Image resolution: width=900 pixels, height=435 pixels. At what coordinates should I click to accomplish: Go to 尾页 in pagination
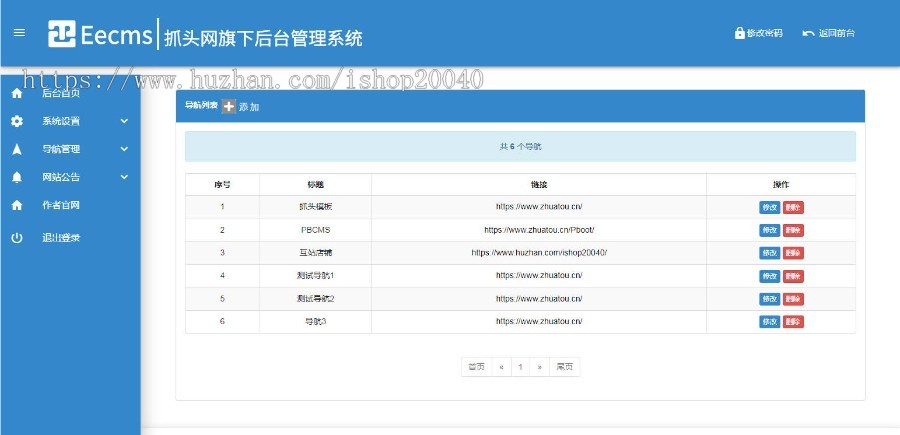point(565,367)
